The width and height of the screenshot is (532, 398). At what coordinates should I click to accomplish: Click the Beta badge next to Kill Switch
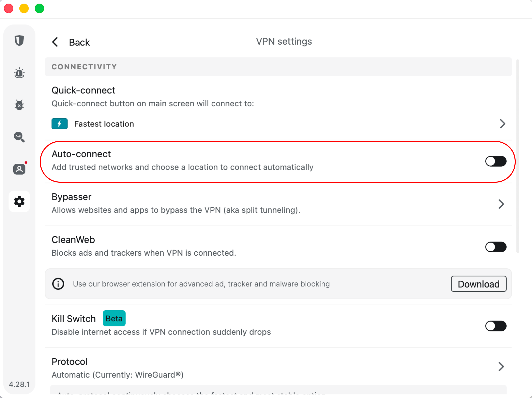114,318
